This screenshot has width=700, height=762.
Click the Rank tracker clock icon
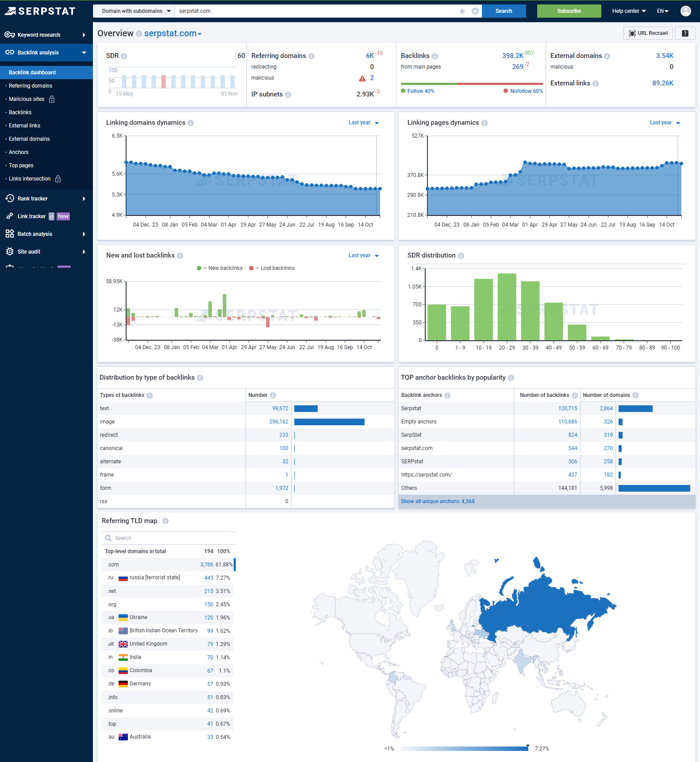[x=10, y=199]
